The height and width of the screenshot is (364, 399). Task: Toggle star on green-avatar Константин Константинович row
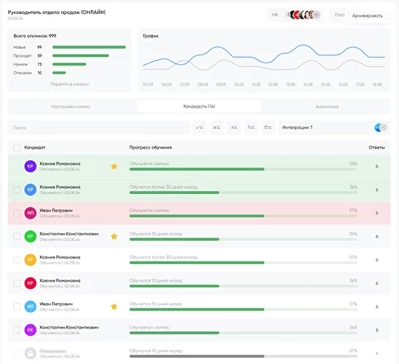[114, 236]
